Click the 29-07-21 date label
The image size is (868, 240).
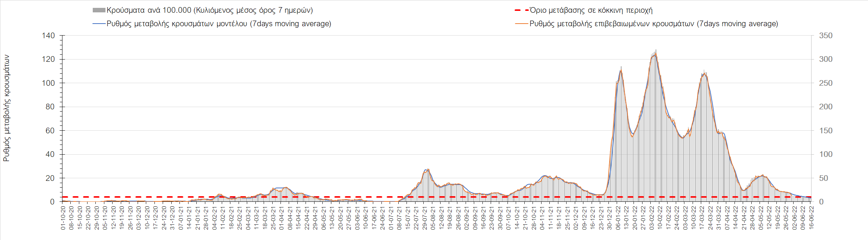pyautogui.click(x=424, y=218)
